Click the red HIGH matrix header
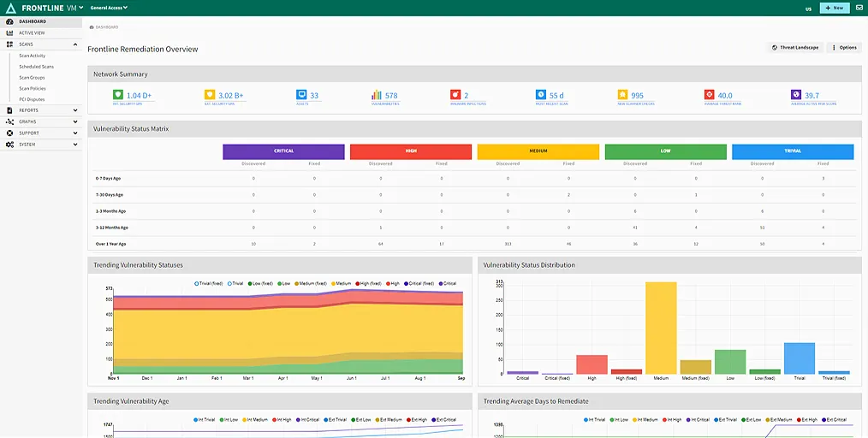868x438 pixels. [x=411, y=151]
